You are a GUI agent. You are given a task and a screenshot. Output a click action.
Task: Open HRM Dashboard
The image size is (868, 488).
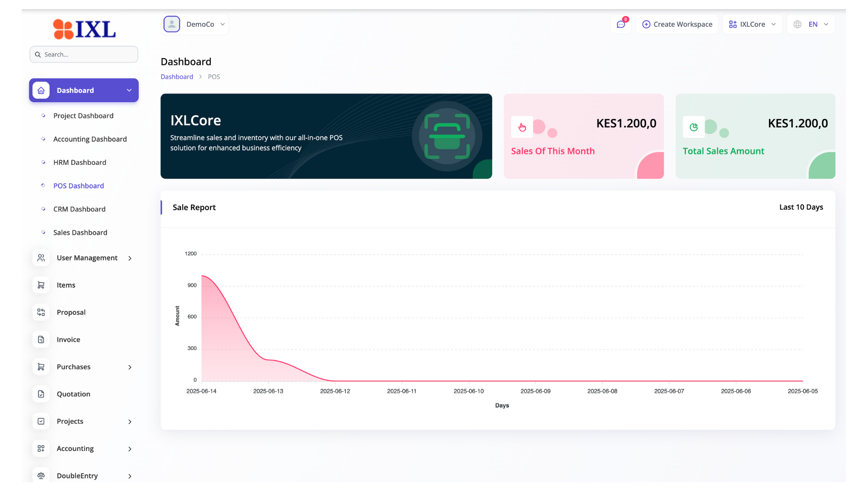80,163
